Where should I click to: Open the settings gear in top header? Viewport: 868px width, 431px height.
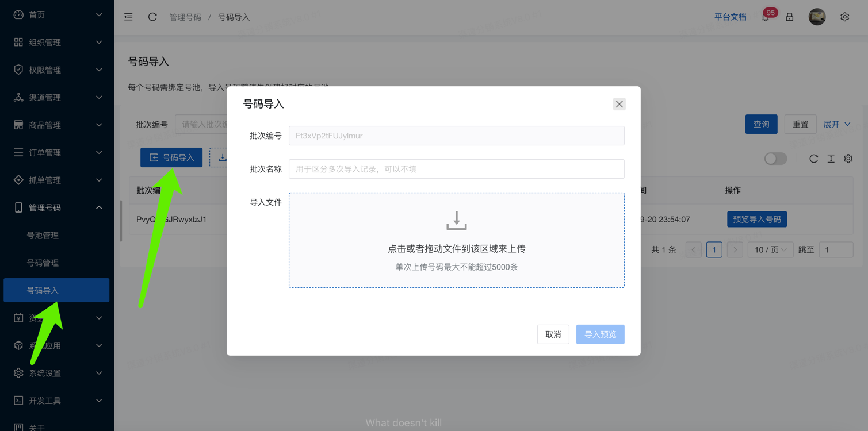click(x=844, y=17)
